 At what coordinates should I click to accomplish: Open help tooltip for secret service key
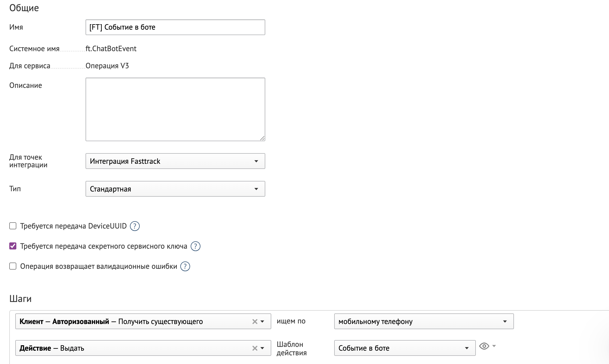pos(195,246)
